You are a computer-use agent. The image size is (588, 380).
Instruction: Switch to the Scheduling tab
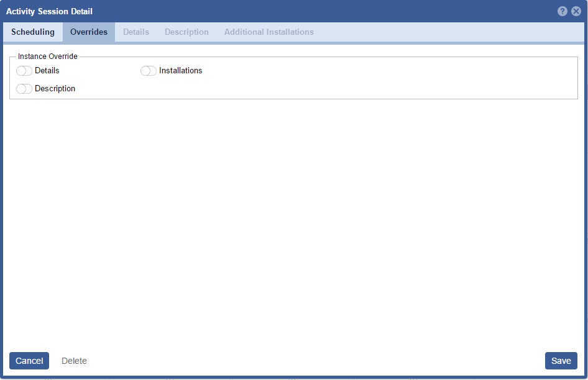(x=33, y=32)
